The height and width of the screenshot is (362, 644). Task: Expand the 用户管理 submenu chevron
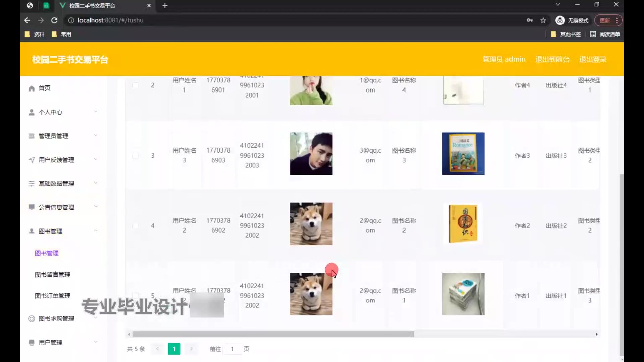(96, 342)
